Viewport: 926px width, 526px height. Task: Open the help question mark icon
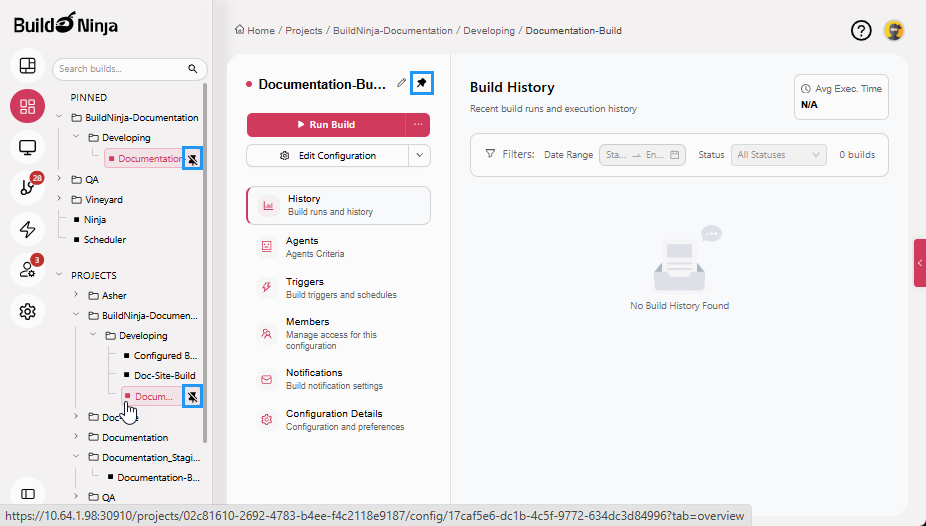(x=861, y=31)
